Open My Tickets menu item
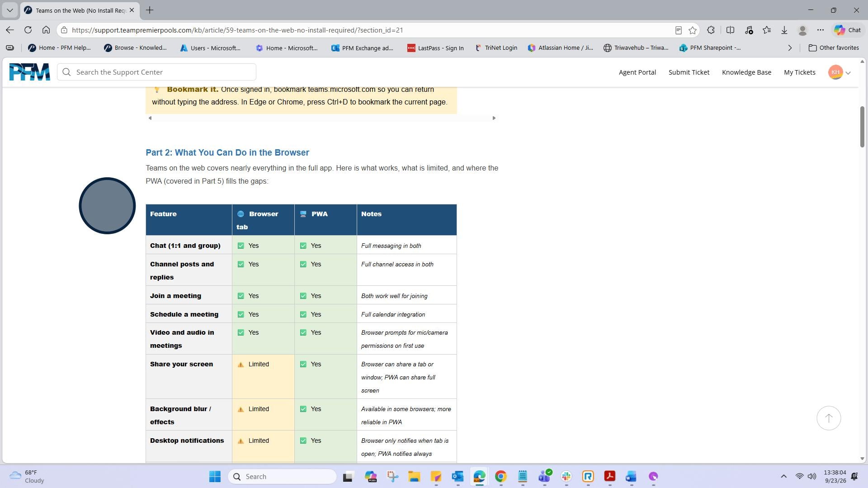This screenshot has height=488, width=868. [x=799, y=72]
